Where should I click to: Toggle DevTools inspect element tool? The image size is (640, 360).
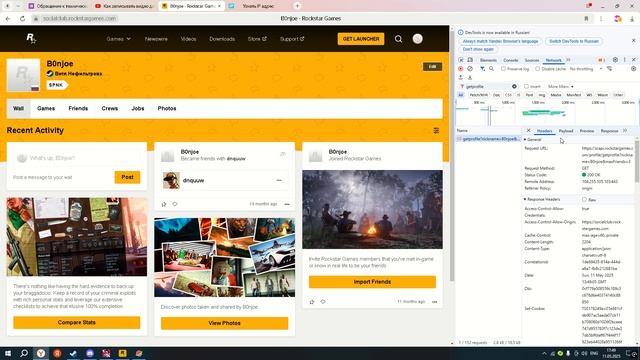[x=461, y=60]
